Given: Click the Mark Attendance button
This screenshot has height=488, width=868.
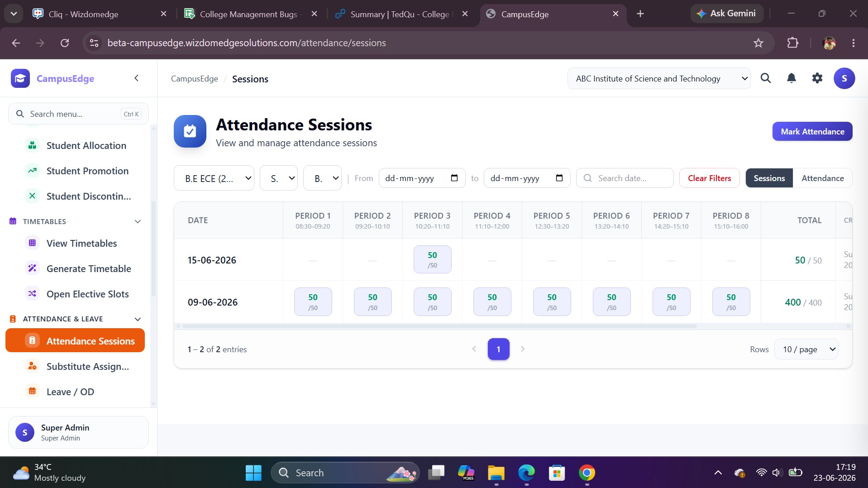Looking at the screenshot, I should click(812, 131).
